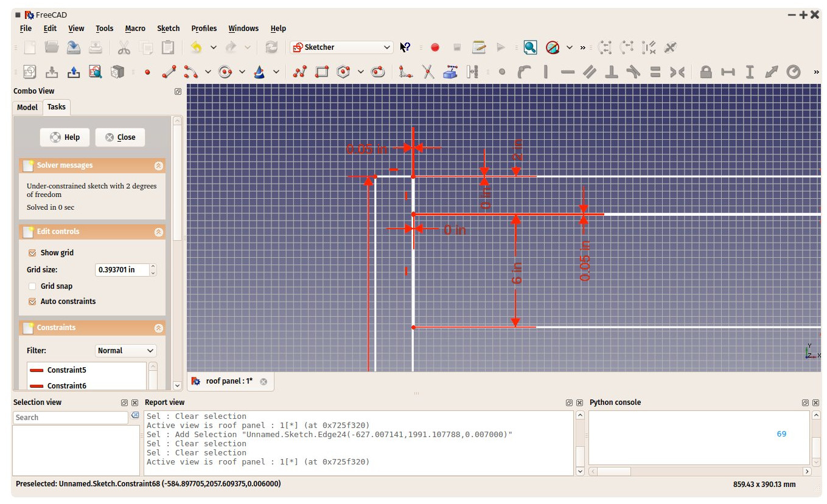Click the Undo arrow icon
Screen dimensions: 827x504
click(x=196, y=47)
